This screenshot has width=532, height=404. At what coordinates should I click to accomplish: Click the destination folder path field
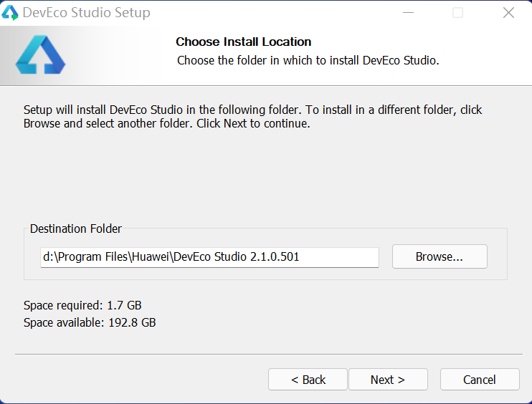209,256
